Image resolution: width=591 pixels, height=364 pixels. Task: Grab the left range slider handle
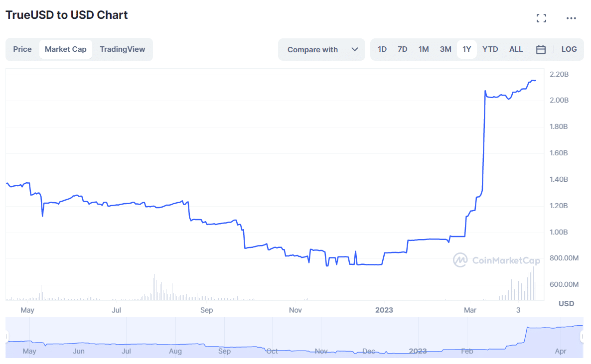tap(7, 337)
